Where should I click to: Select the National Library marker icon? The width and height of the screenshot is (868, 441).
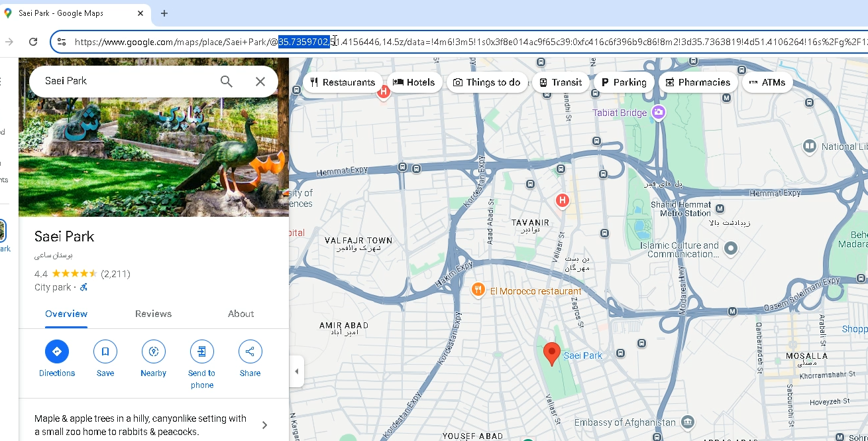point(810,146)
